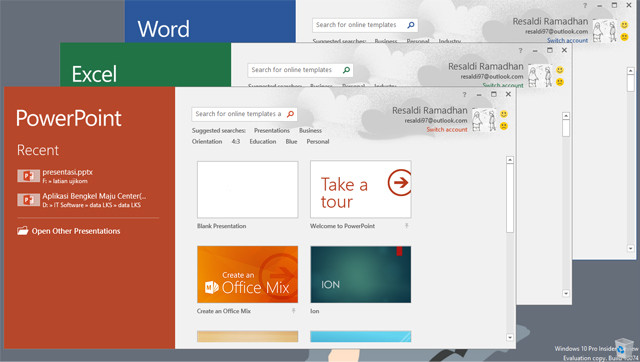640x362 pixels.
Task: Send a smile in Word window
Action: tap(624, 25)
